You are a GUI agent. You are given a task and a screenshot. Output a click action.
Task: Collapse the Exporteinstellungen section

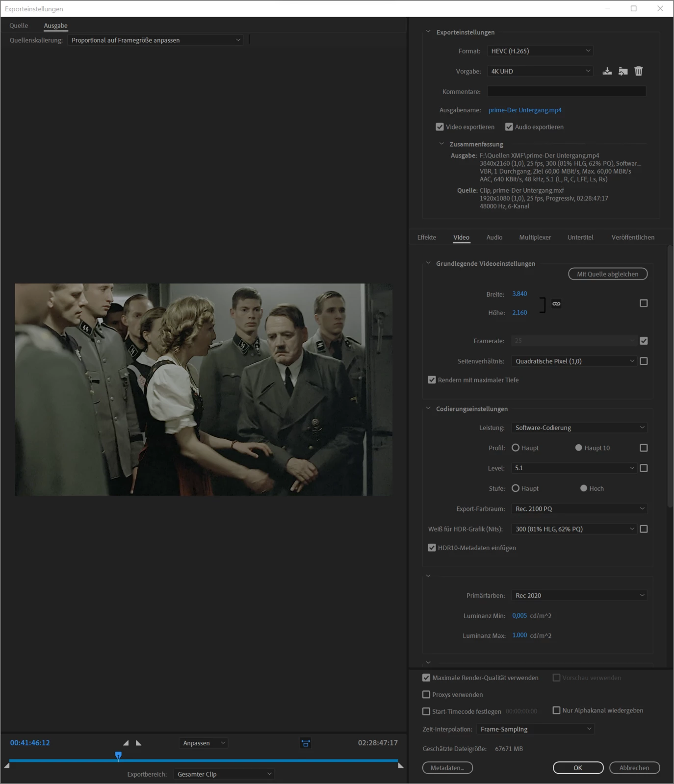[428, 31]
